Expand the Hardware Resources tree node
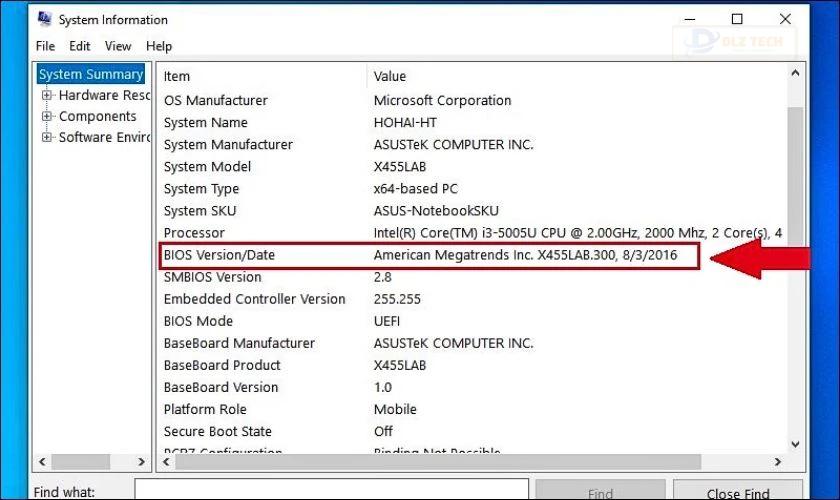This screenshot has width=840, height=500. pos(47,95)
